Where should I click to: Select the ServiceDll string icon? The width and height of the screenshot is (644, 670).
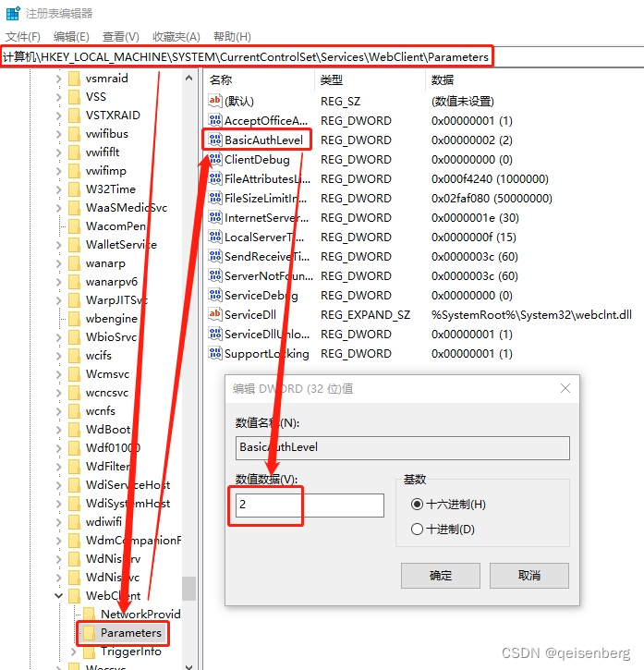click(215, 314)
